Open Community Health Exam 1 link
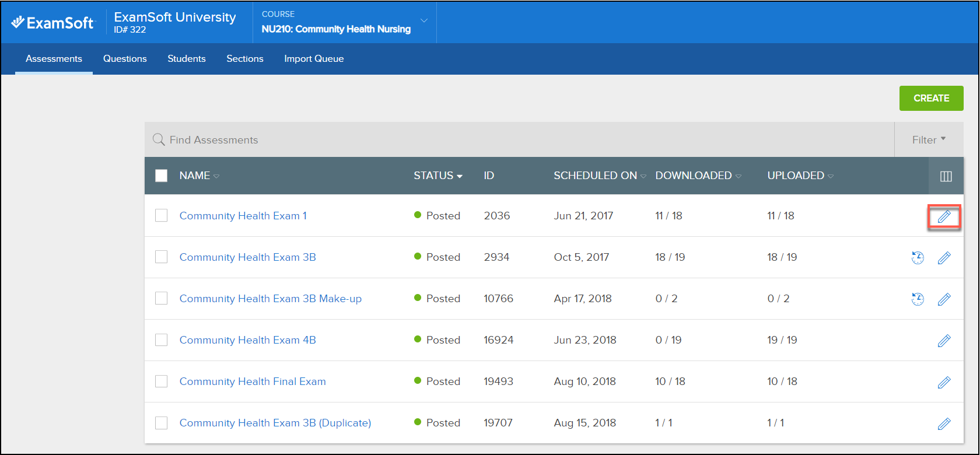Viewport: 980px width, 455px height. 243,216
